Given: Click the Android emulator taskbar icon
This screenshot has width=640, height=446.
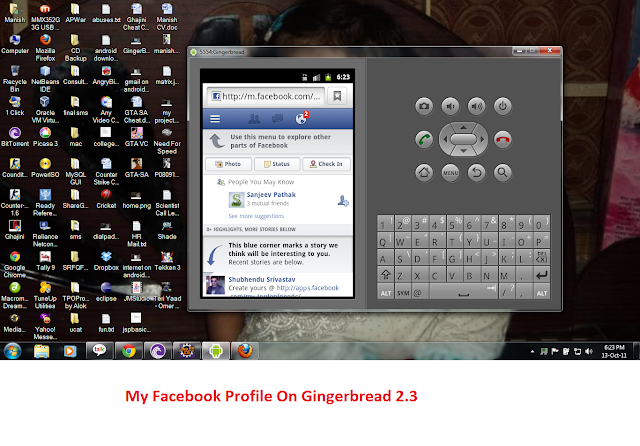Looking at the screenshot, I should pos(216,351).
